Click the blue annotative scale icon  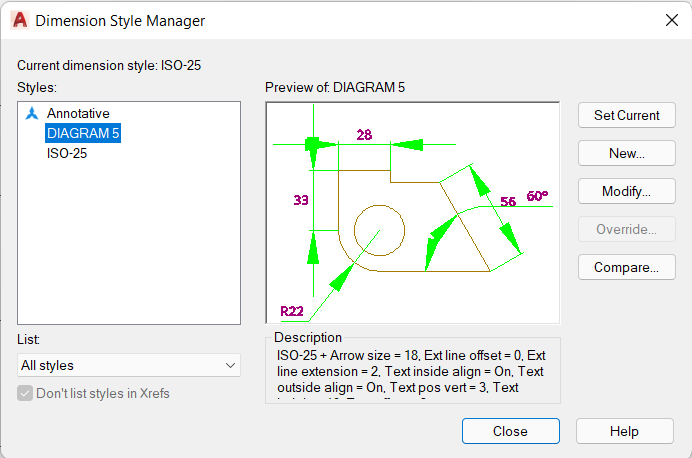click(x=32, y=113)
